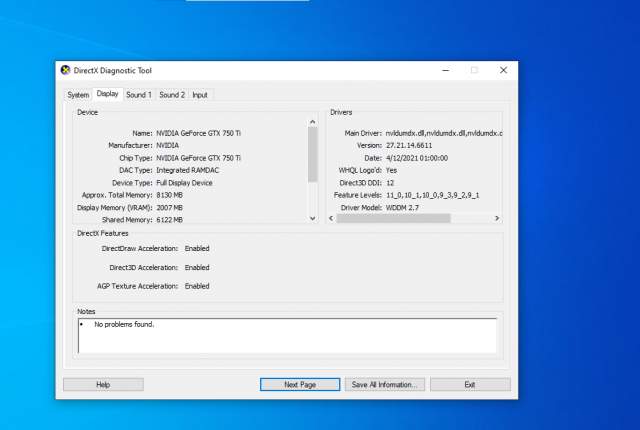This screenshot has width=640, height=430.
Task: Click DAC Type value Integrated RAMDAC
Action: [187, 170]
